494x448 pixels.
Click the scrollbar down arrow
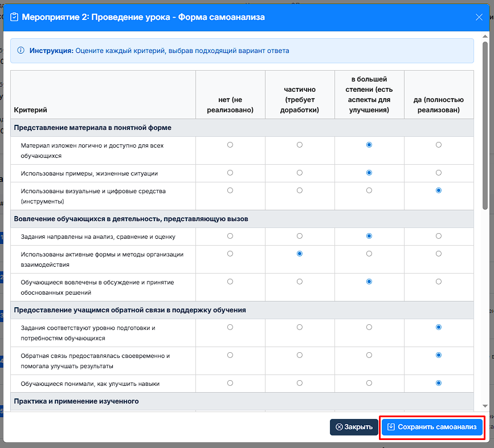485,406
